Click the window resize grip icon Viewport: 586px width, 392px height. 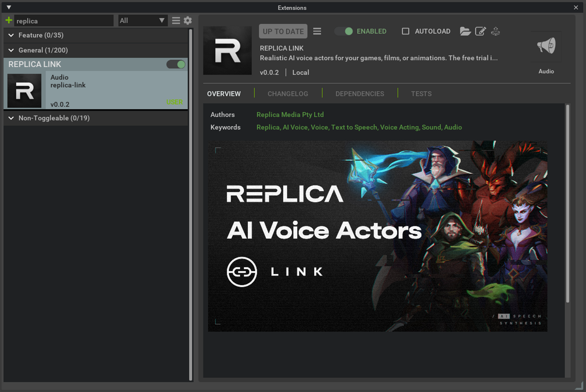pos(579,386)
